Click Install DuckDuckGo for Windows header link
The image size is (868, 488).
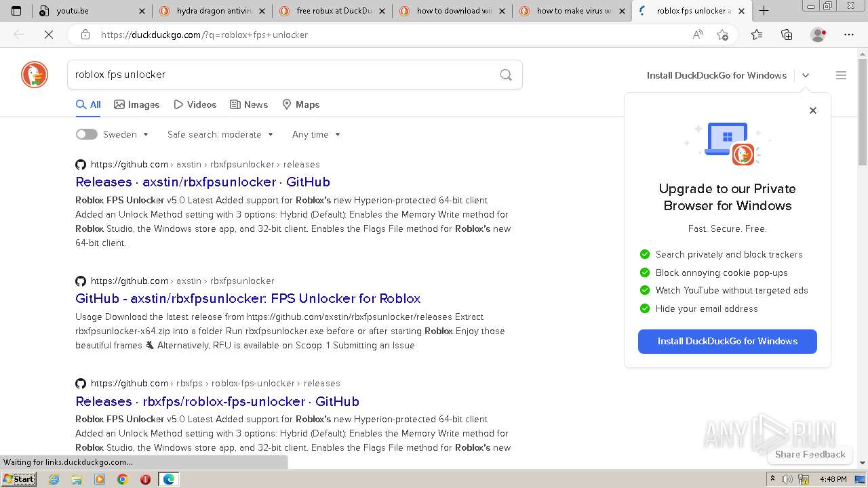point(716,75)
